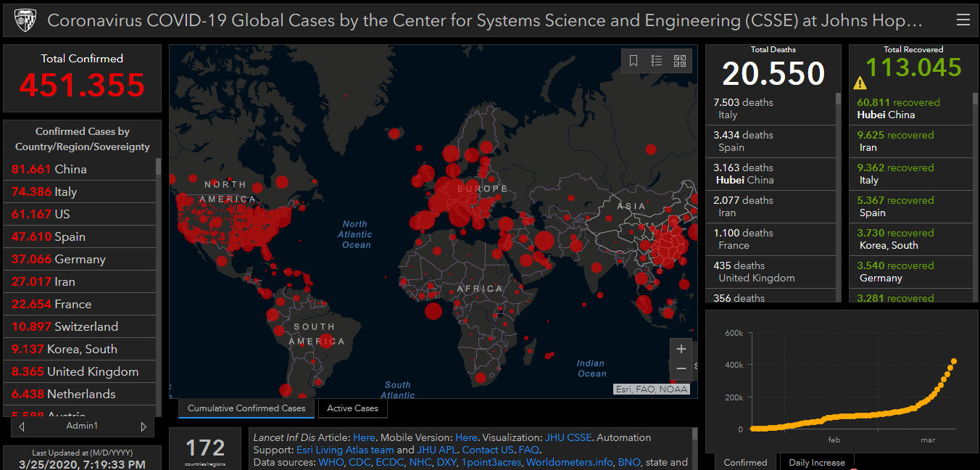Open the Esri Living Atlas team link
The width and height of the screenshot is (980, 470).
[345, 450]
